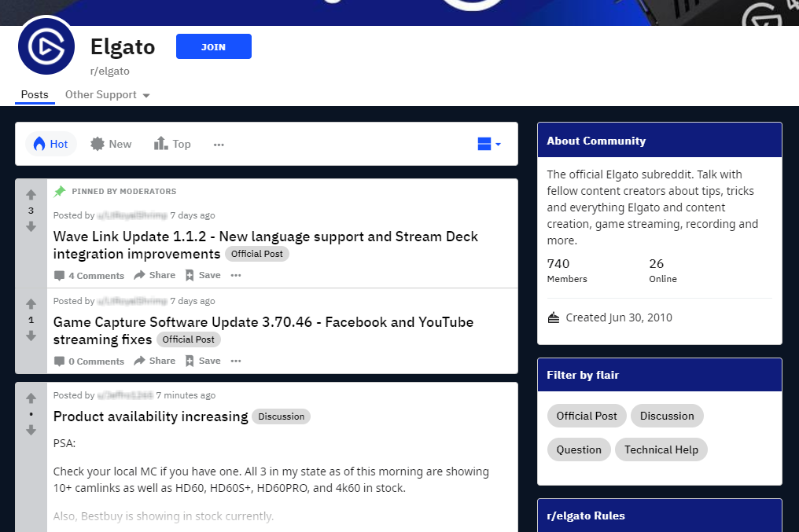The height and width of the screenshot is (532, 799).
Task: Expand the Other Support dropdown
Action: [x=107, y=95]
